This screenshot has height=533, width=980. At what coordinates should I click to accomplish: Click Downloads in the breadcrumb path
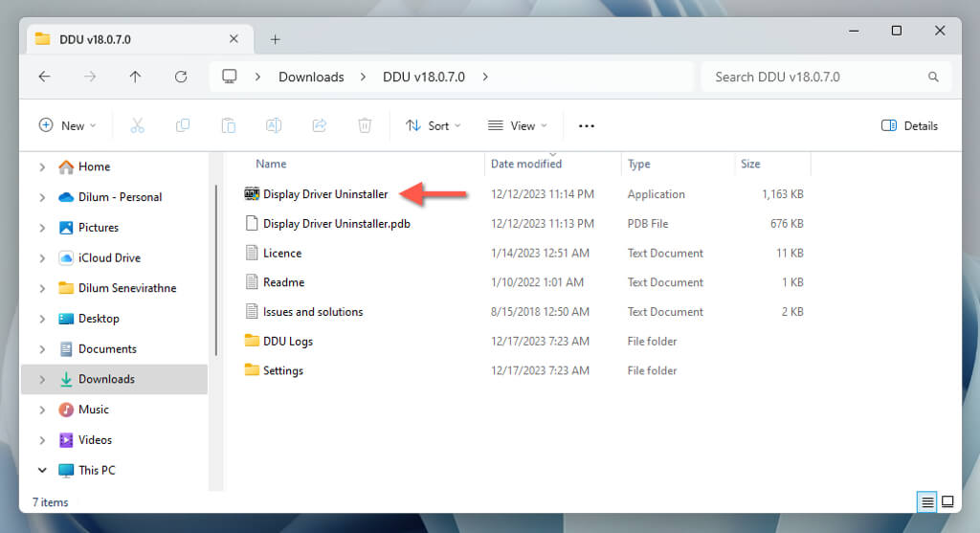(311, 77)
